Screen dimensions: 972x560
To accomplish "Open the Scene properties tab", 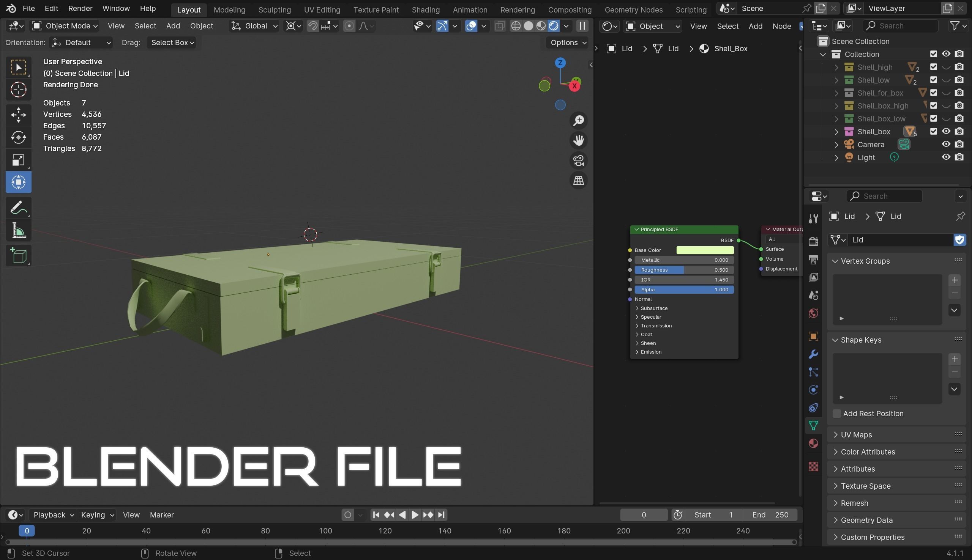I will point(813,295).
